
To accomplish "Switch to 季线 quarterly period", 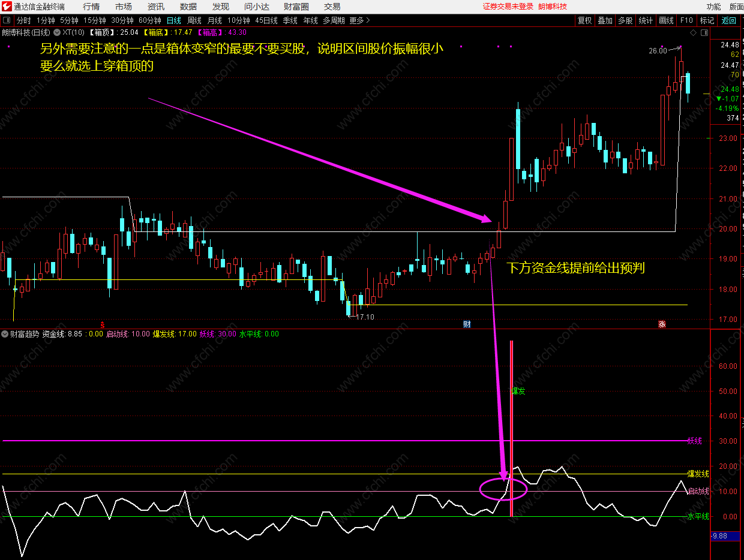I will pos(290,20).
